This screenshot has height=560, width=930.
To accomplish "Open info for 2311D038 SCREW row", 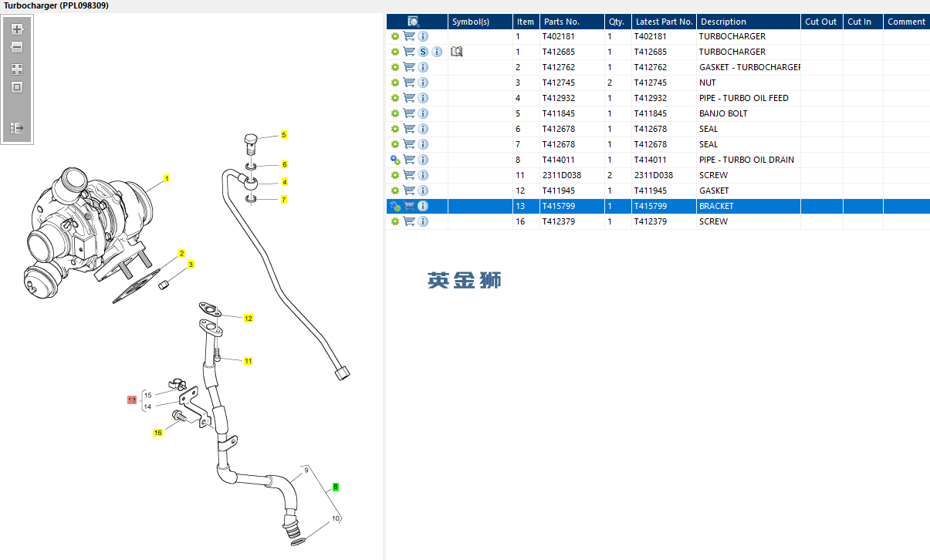I will pyautogui.click(x=423, y=175).
